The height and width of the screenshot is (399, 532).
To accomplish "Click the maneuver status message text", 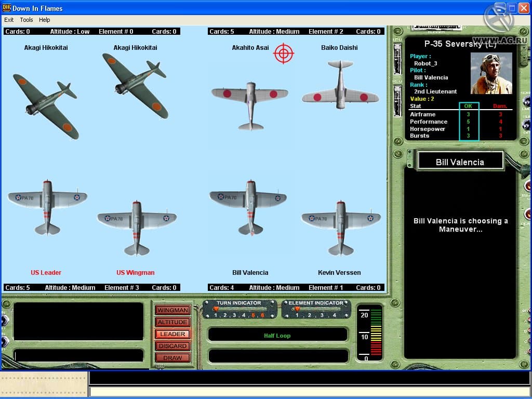I will 460,225.
